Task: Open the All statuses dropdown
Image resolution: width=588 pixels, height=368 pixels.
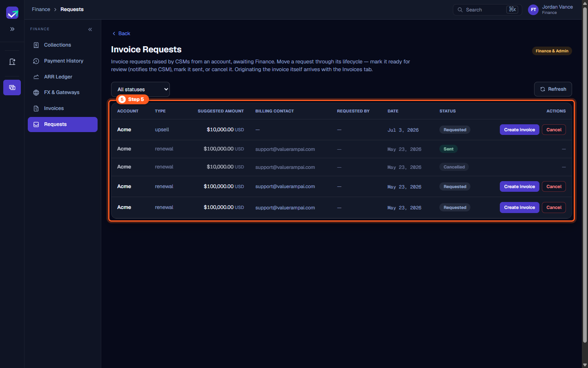Action: [x=140, y=89]
